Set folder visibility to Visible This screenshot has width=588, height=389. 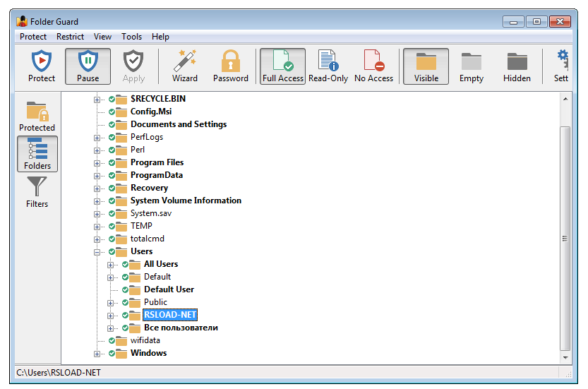pos(426,66)
